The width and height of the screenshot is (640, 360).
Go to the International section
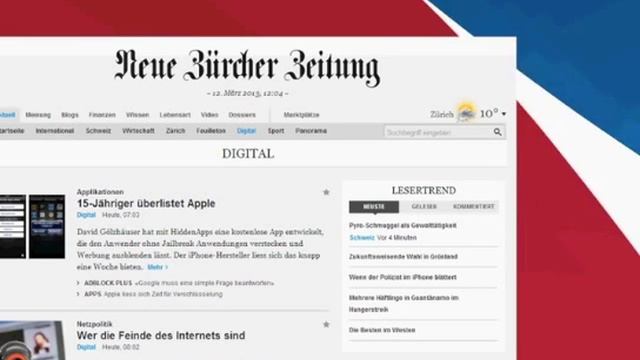tap(55, 131)
